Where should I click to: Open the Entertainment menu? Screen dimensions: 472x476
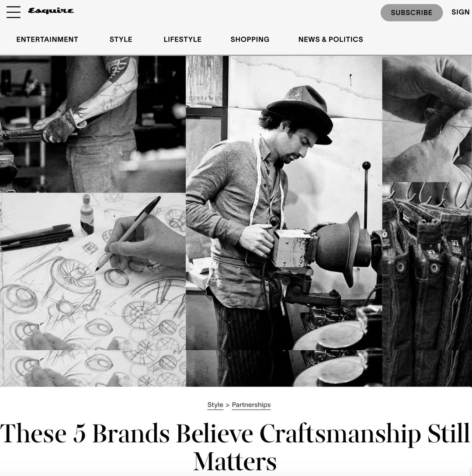(x=47, y=39)
